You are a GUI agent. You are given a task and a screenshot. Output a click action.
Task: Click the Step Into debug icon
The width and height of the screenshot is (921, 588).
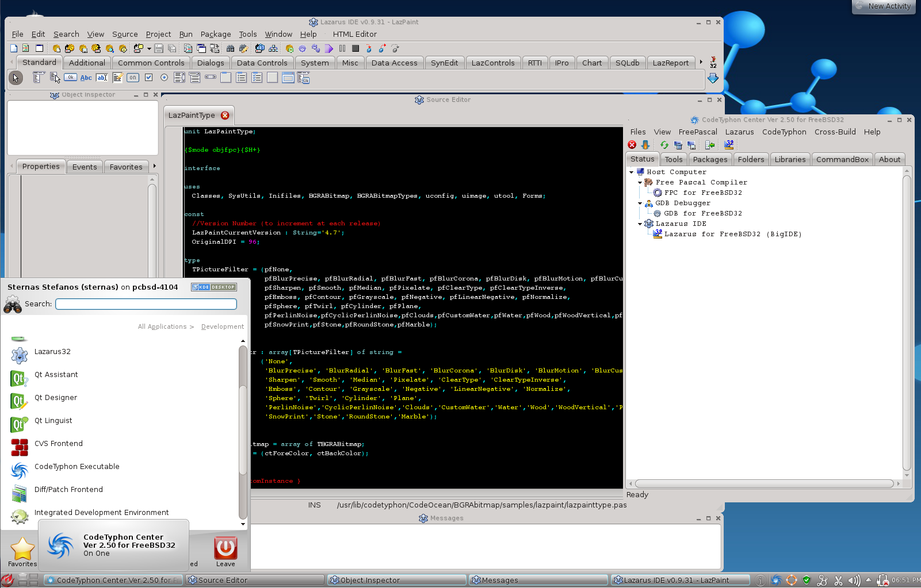pos(369,48)
